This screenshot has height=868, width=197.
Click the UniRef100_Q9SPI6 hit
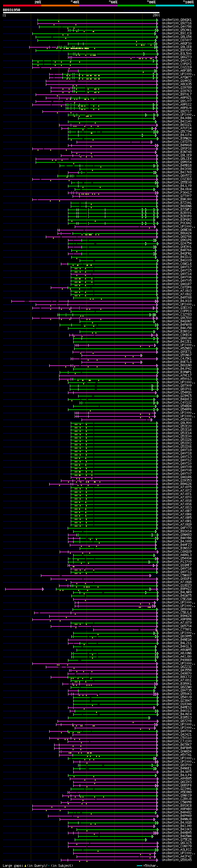point(177,149)
